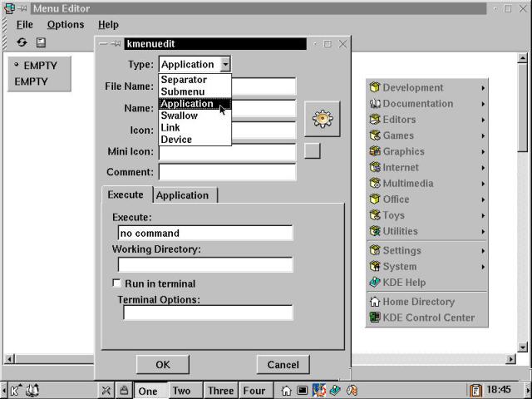Click the small Mini Icon button
The height and width of the screenshot is (399, 532).
(312, 150)
